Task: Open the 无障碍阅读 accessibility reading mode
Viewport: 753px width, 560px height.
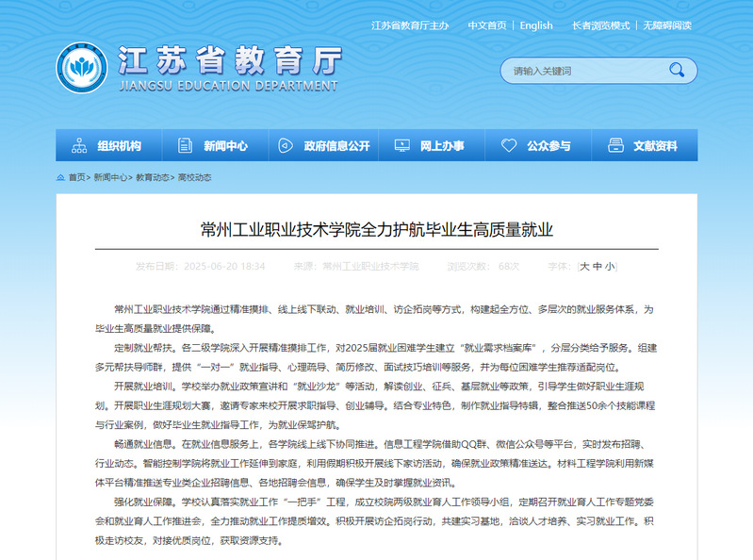Action: (667, 25)
